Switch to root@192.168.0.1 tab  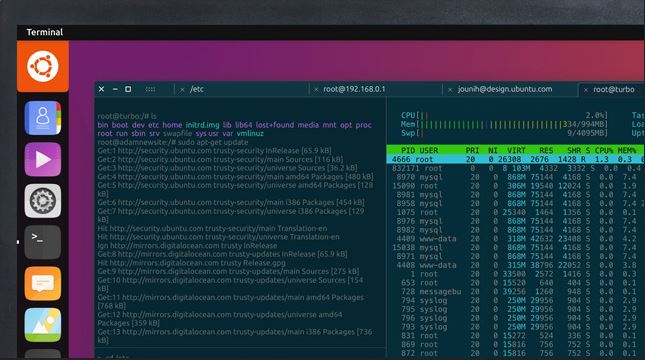pos(376,89)
